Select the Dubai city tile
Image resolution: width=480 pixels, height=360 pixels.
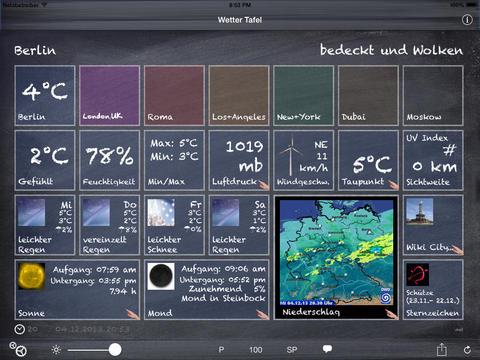(368, 95)
